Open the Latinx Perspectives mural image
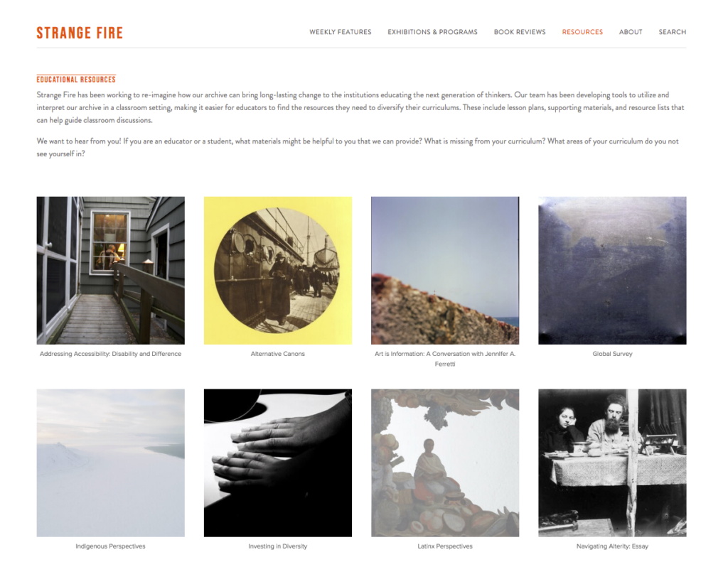This screenshot has height=567, width=728. (445, 463)
